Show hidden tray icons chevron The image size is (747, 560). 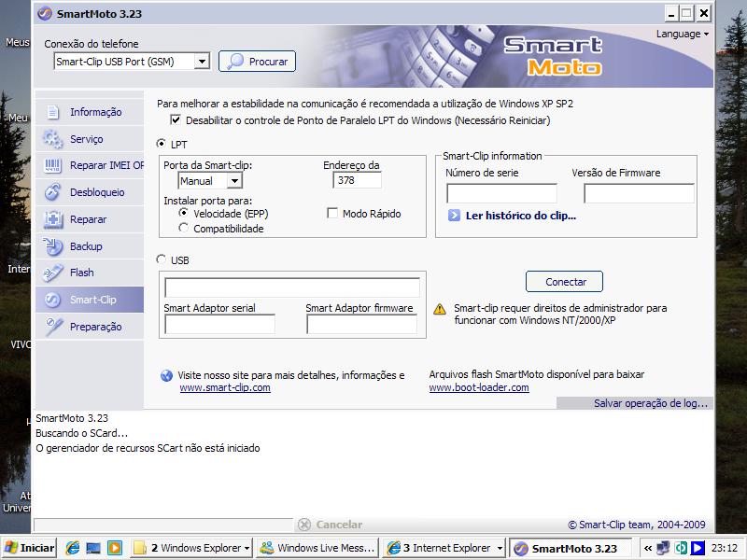[648, 549]
